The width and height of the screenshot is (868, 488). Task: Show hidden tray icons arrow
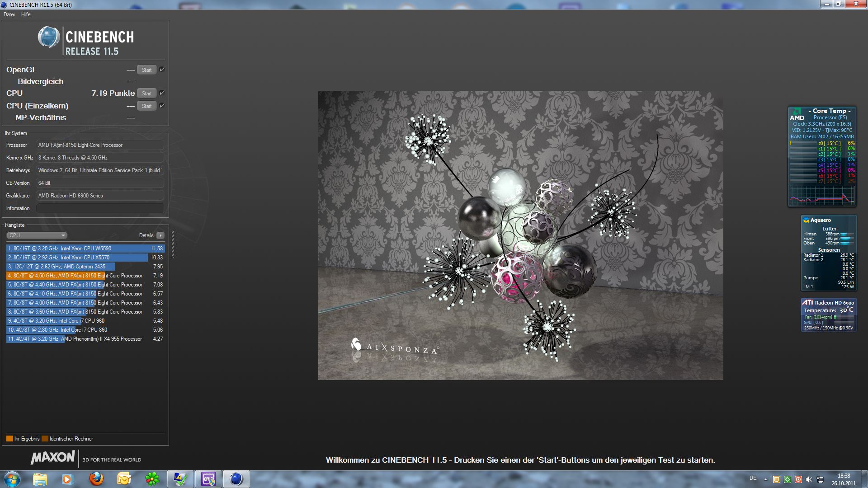coord(765,479)
